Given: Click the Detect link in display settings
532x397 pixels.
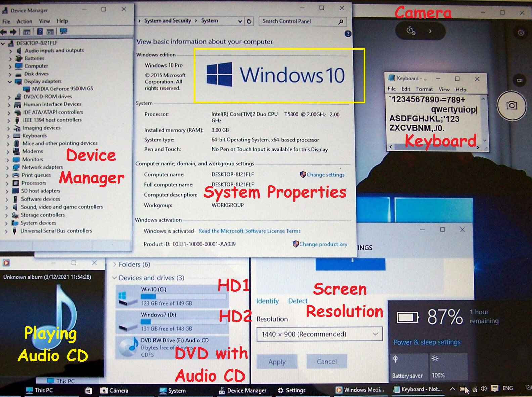Looking at the screenshot, I should 298,301.
